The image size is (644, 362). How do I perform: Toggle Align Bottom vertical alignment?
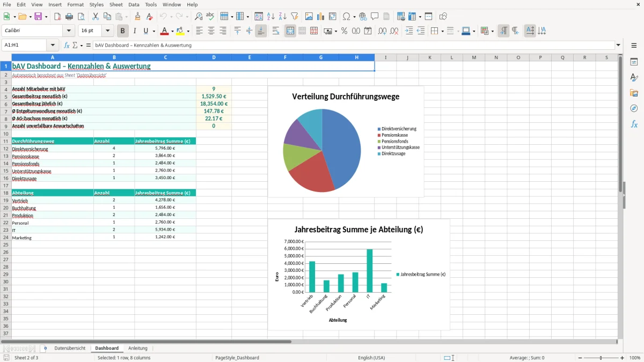[261, 31]
